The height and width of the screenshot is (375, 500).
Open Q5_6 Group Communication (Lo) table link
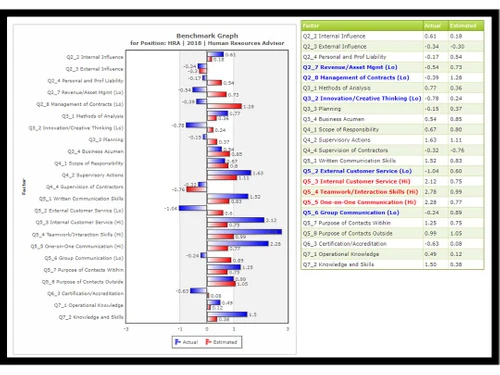[351, 212]
